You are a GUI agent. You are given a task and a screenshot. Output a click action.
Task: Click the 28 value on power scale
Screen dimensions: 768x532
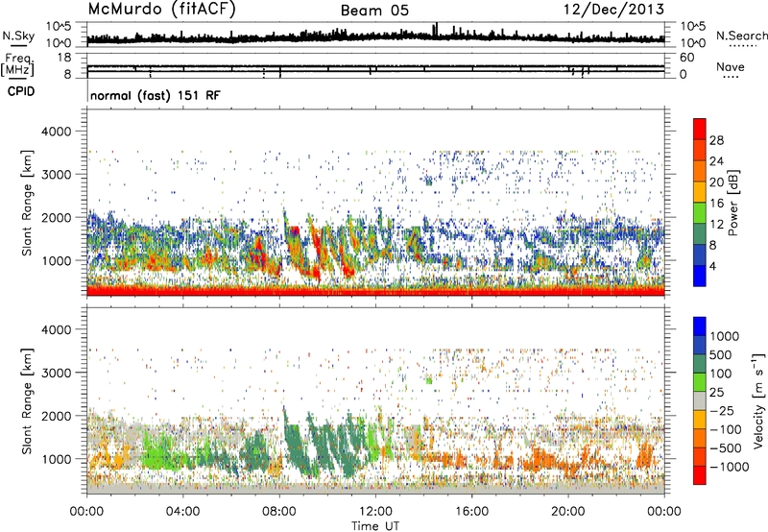click(716, 140)
